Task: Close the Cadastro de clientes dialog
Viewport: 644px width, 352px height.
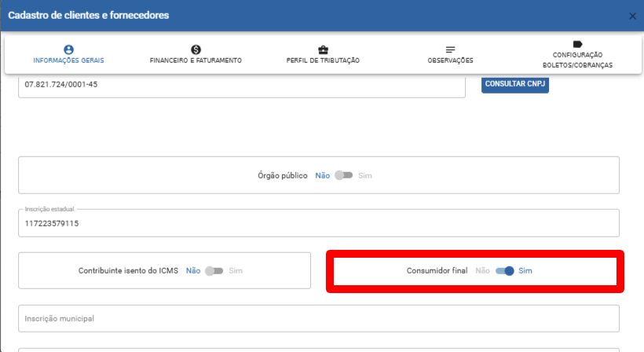Action: coord(632,16)
